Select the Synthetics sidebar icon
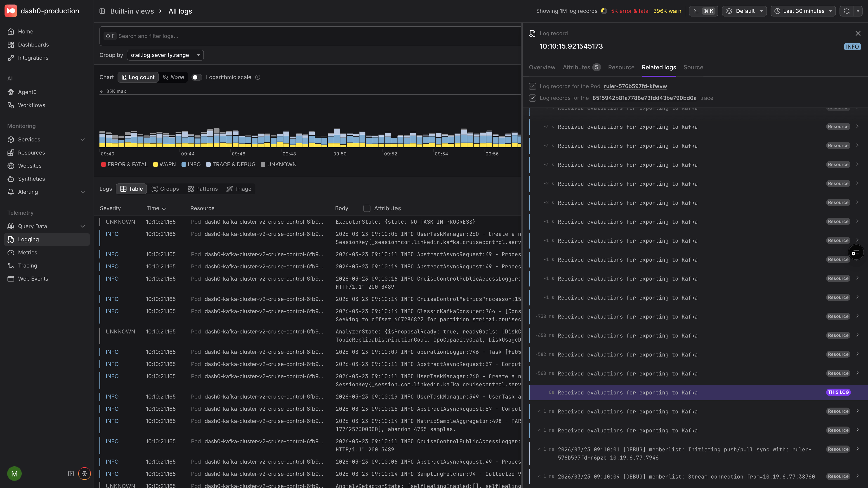Viewport: 868px width, 488px height. click(x=11, y=179)
